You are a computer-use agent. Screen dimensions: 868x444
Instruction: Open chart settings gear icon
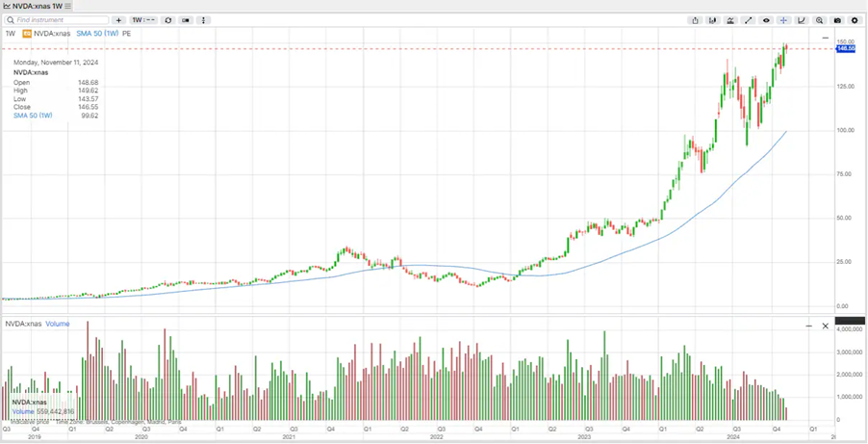855,20
